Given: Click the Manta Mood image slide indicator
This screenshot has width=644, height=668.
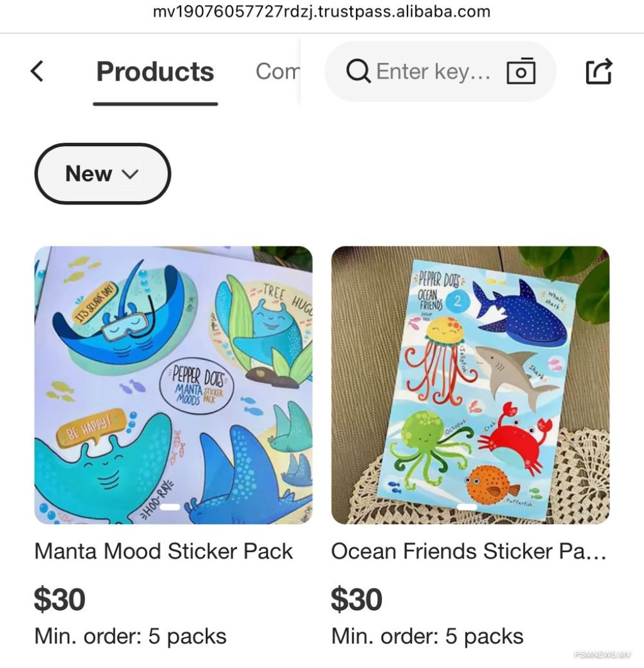Looking at the screenshot, I should click(x=170, y=506).
